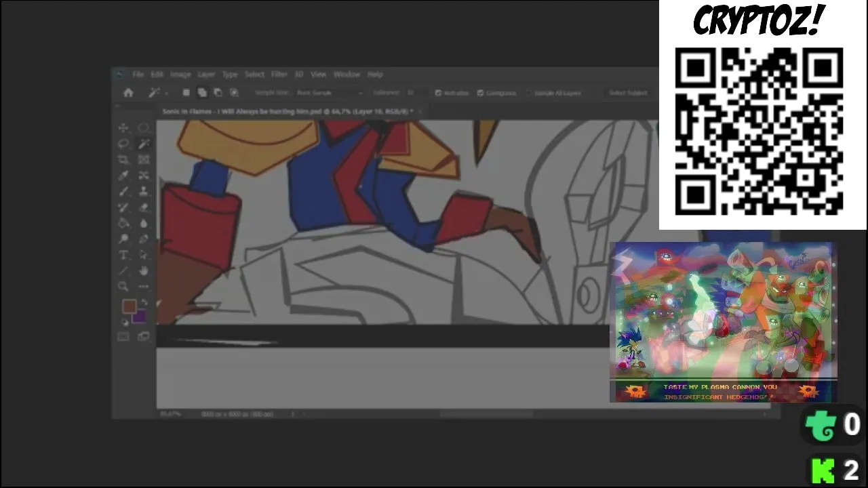Image resolution: width=868 pixels, height=488 pixels.
Task: Select the Dodge tool
Action: coord(123,239)
